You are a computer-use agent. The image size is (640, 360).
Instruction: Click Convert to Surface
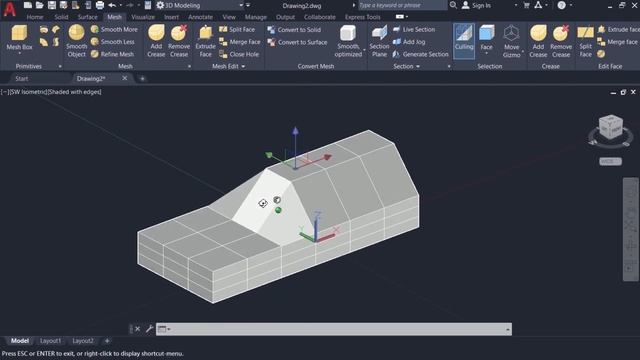pos(297,42)
